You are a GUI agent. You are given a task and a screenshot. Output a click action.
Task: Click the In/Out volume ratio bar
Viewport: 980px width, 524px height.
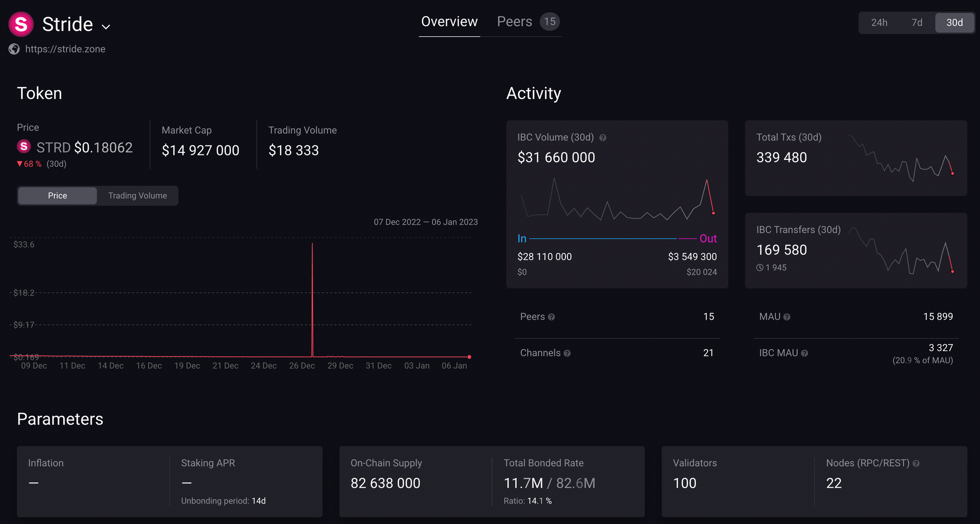tap(613, 239)
